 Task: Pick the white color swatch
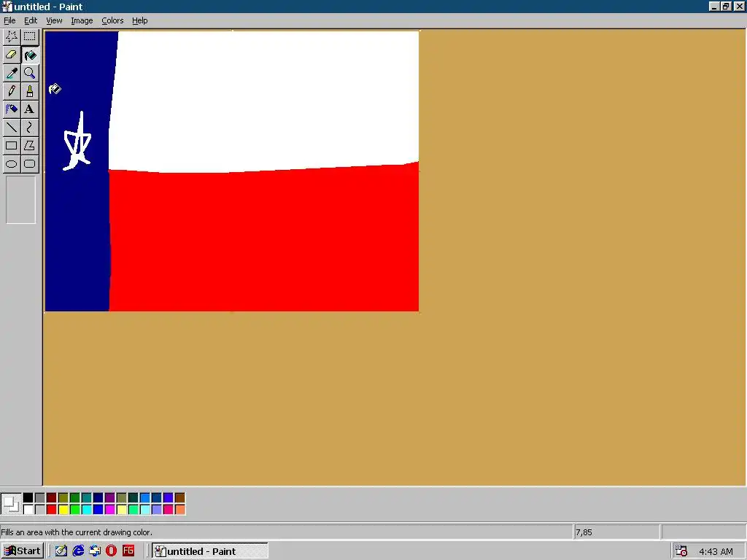(28, 510)
